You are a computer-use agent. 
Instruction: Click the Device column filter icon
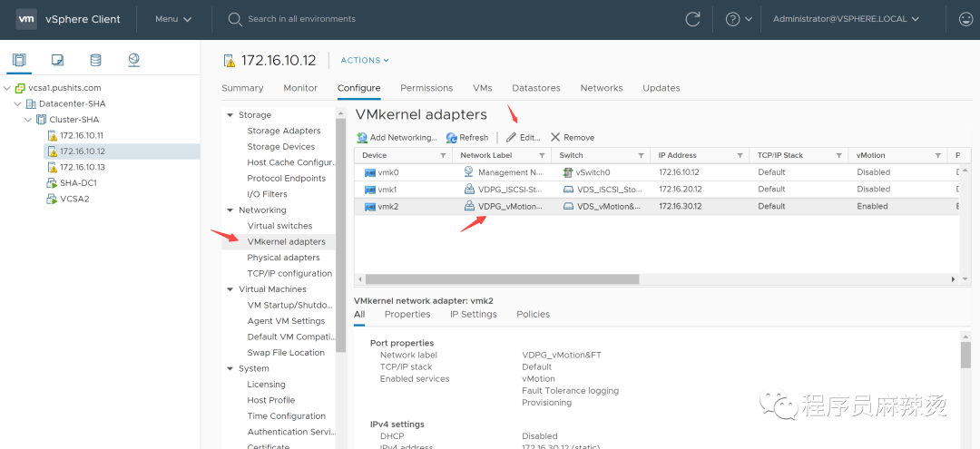tap(443, 155)
